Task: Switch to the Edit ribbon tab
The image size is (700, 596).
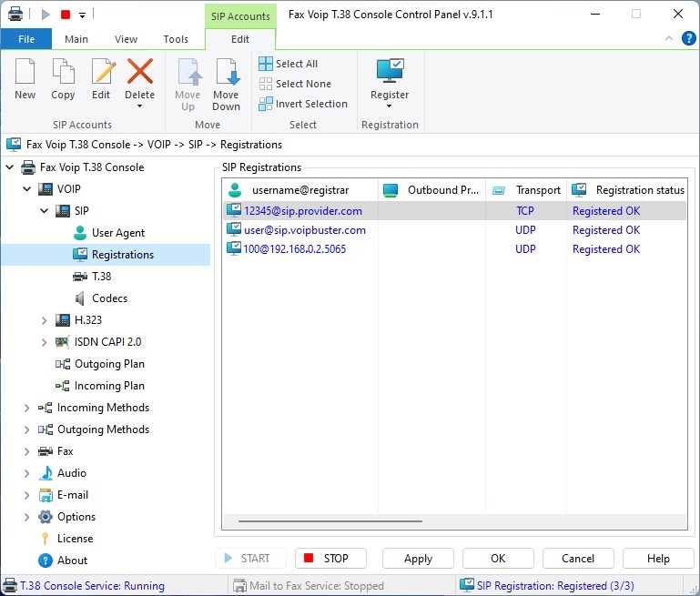Action: click(x=240, y=39)
